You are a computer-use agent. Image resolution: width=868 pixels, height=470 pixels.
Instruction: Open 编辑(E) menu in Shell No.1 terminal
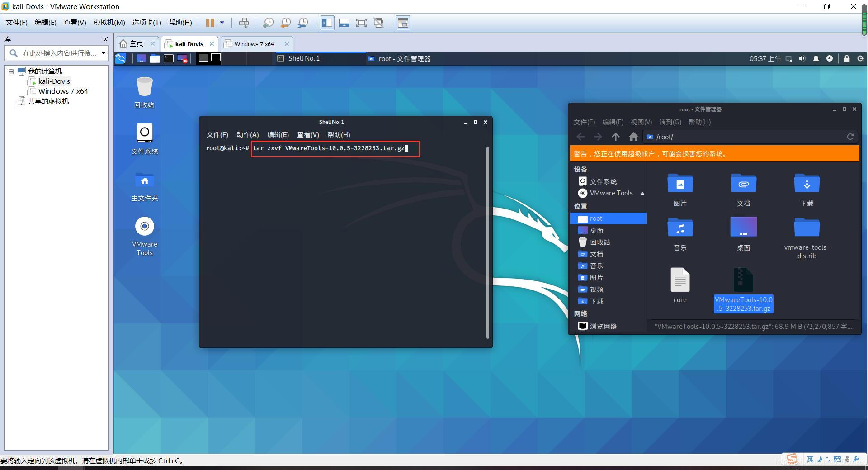pos(278,135)
